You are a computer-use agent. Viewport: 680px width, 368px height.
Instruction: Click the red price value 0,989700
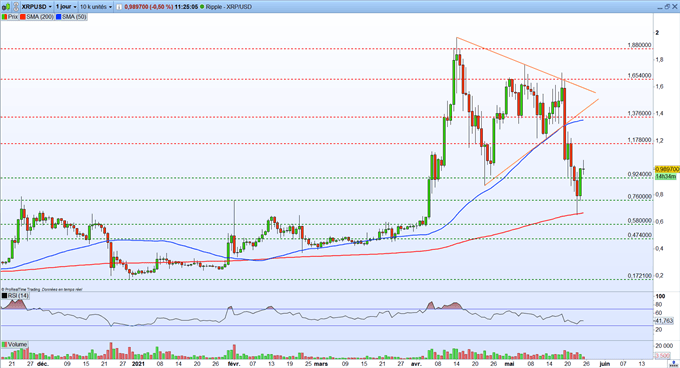point(137,7)
